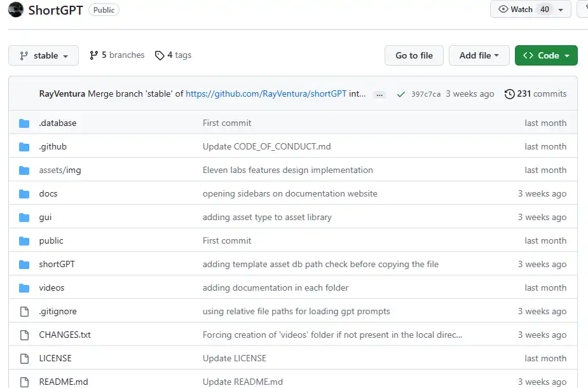This screenshot has height=388, width=588.
Task: Click 'adding template asset db path check' message
Action: (320, 265)
